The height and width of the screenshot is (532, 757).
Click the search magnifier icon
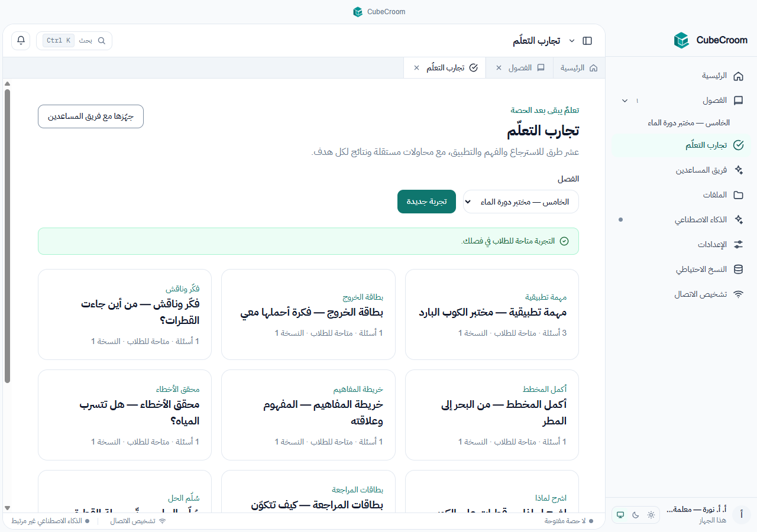pos(102,41)
